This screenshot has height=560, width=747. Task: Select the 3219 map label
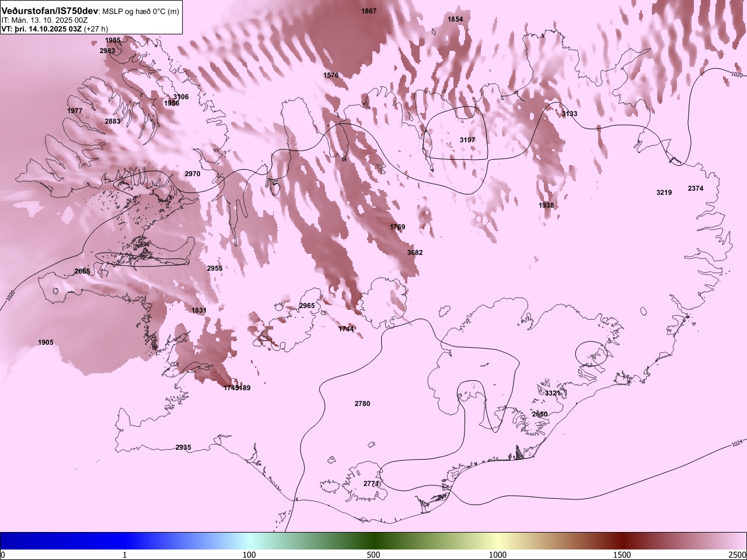click(664, 192)
